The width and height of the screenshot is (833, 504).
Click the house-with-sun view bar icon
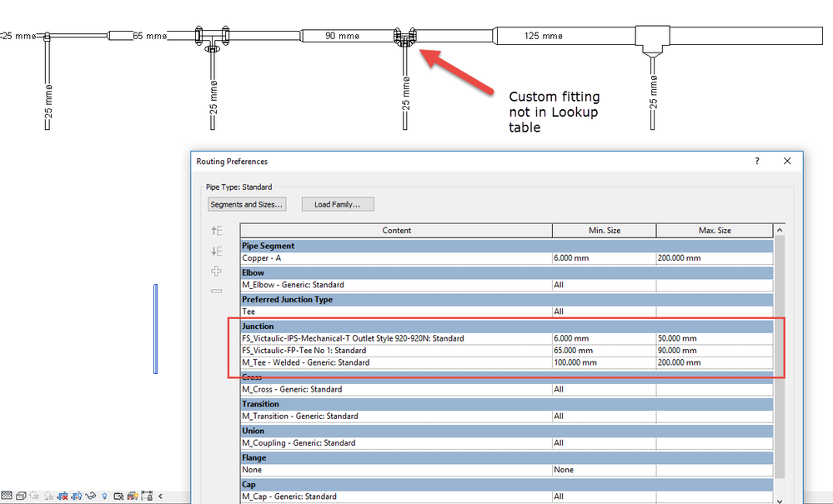(133, 496)
